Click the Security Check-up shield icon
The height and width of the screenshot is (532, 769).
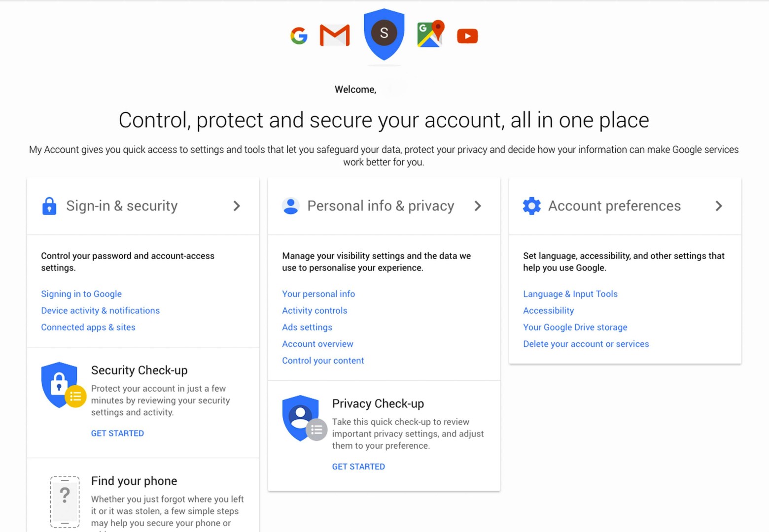pyautogui.click(x=62, y=385)
